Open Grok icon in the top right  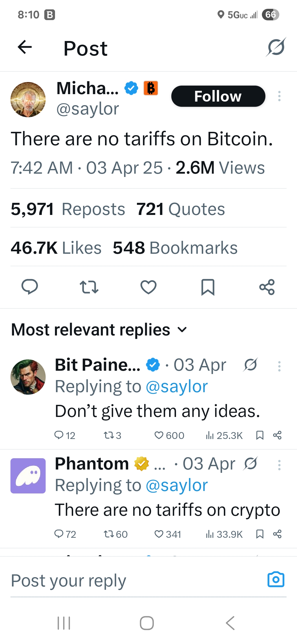click(x=276, y=47)
